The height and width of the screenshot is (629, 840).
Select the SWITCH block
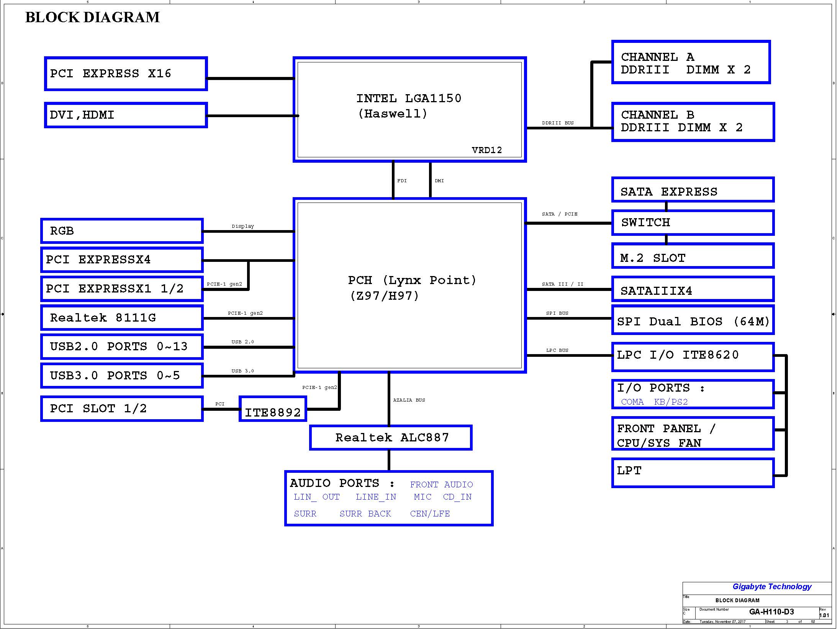pos(693,222)
